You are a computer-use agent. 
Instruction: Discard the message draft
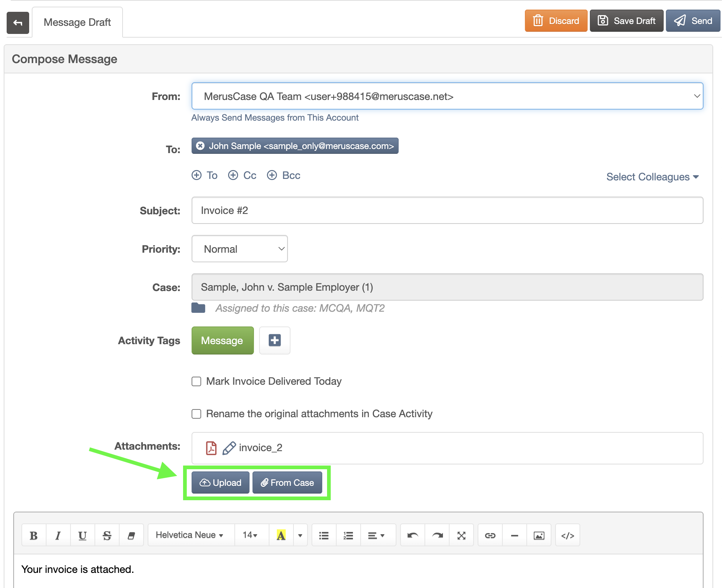tap(556, 21)
